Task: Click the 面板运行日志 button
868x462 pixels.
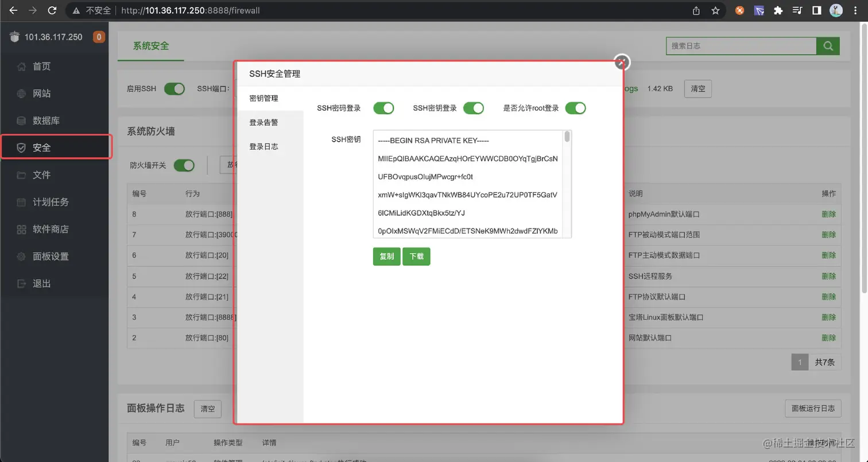Action: [813, 409]
